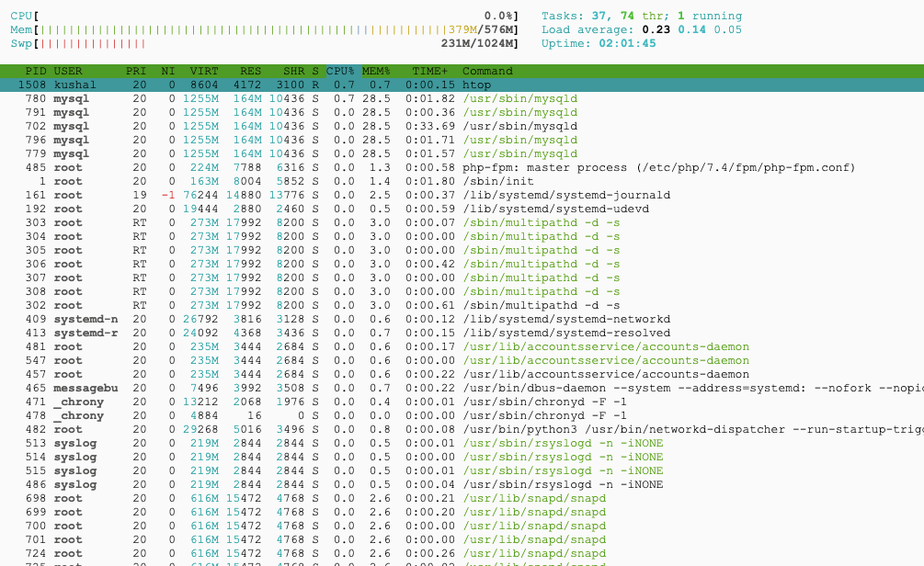Select mysqld process with PID 791
Viewport: 924px width, 566px height.
tap(462, 112)
